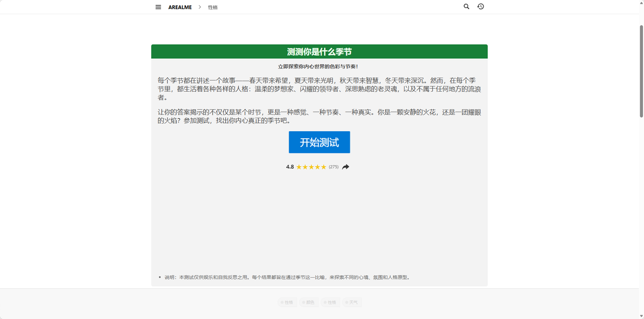
Task: Open the hamburger menu next to AREALME
Action: (158, 7)
